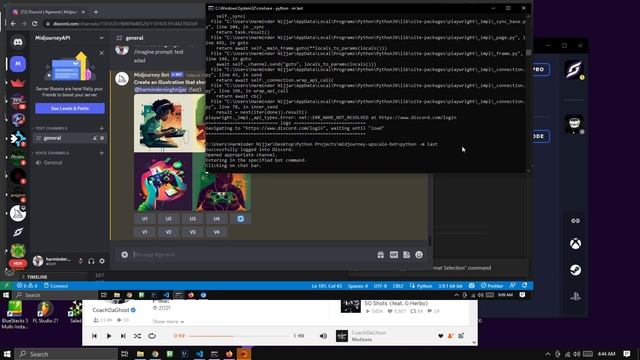Go back in the browser
640x360 pixels.
click(13, 24)
